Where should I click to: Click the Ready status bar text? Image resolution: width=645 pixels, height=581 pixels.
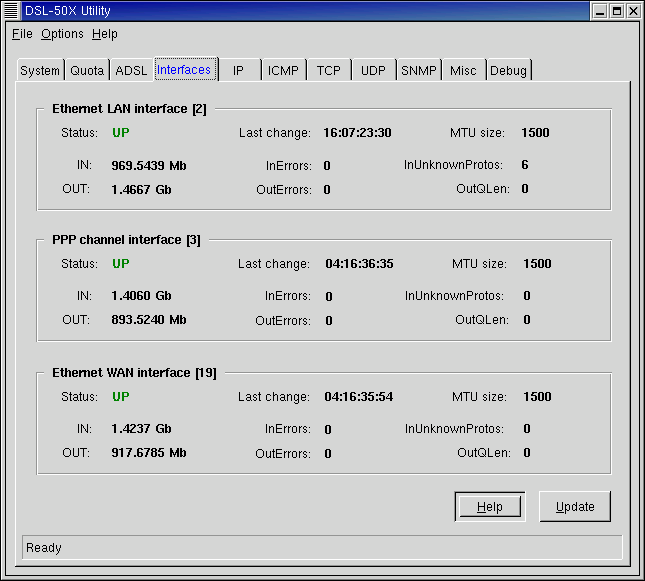44,548
